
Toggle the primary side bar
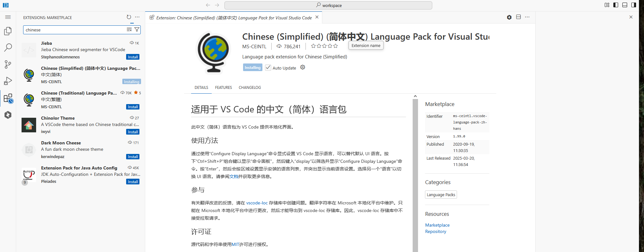(616, 5)
